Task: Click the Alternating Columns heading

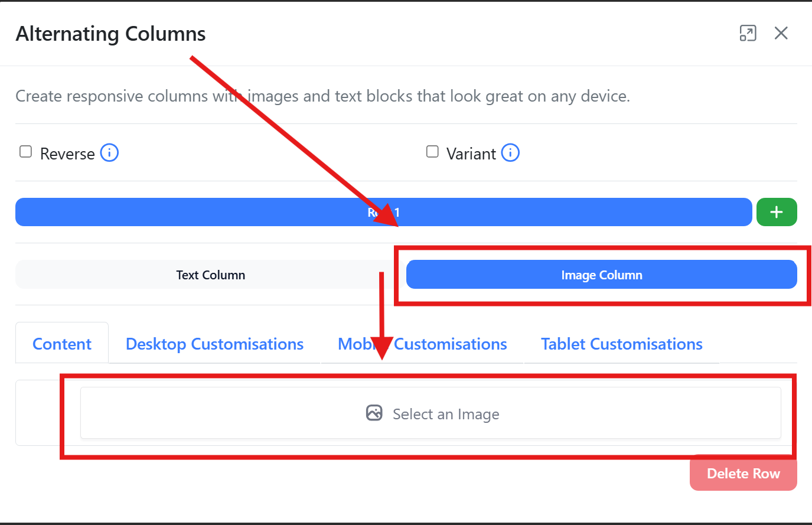Action: tap(111, 34)
